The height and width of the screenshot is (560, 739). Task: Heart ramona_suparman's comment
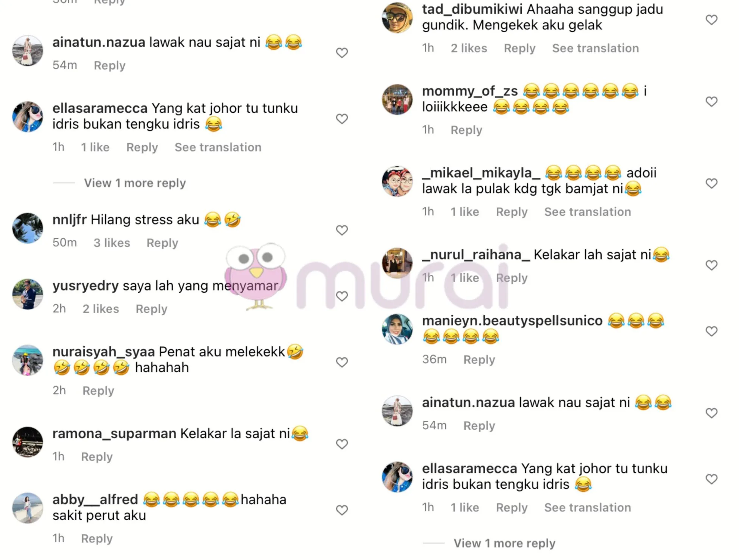342,444
